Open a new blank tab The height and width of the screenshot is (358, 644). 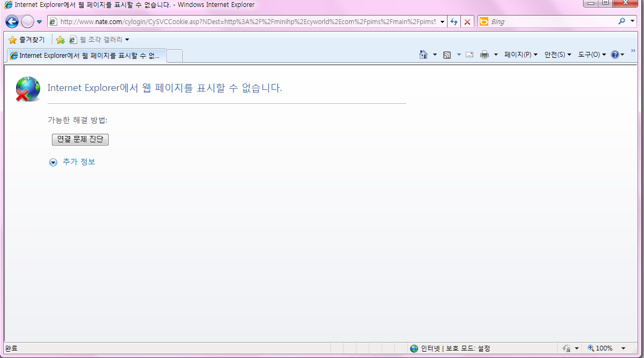coord(175,56)
